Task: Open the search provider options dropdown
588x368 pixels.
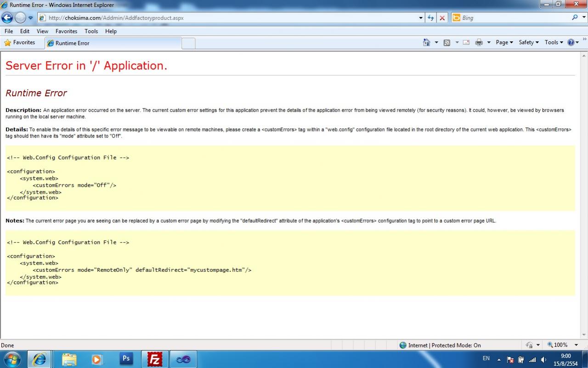Action: pos(583,18)
